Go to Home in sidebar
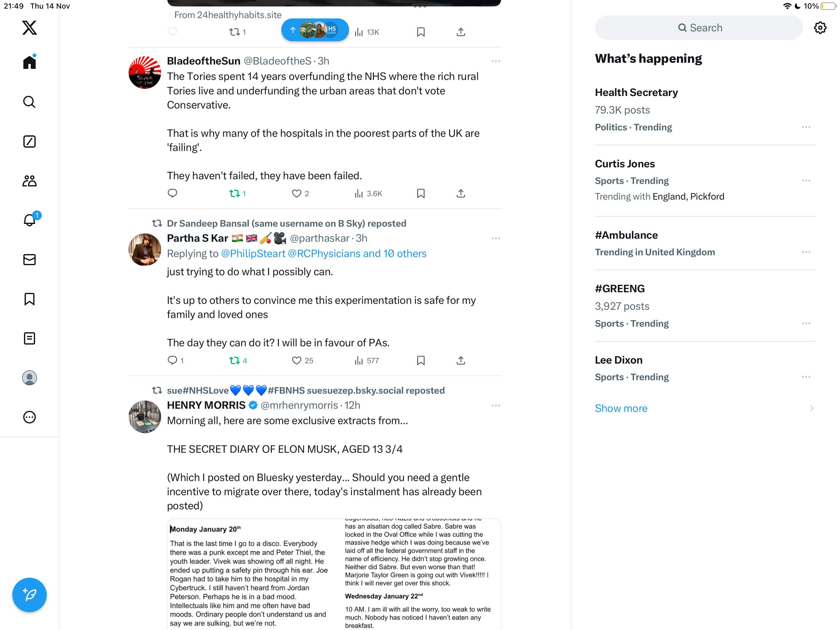The height and width of the screenshot is (630, 840). [29, 62]
